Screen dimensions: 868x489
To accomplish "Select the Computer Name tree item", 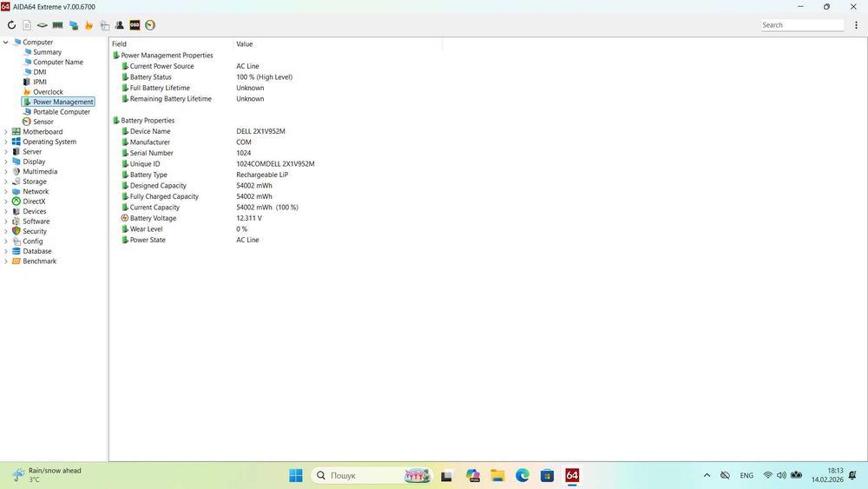I will click(58, 62).
